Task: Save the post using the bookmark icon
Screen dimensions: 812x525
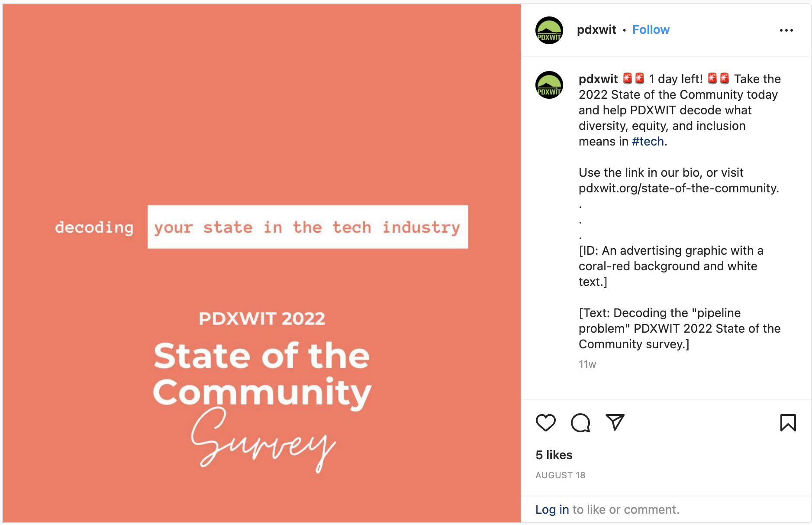Action: click(788, 423)
